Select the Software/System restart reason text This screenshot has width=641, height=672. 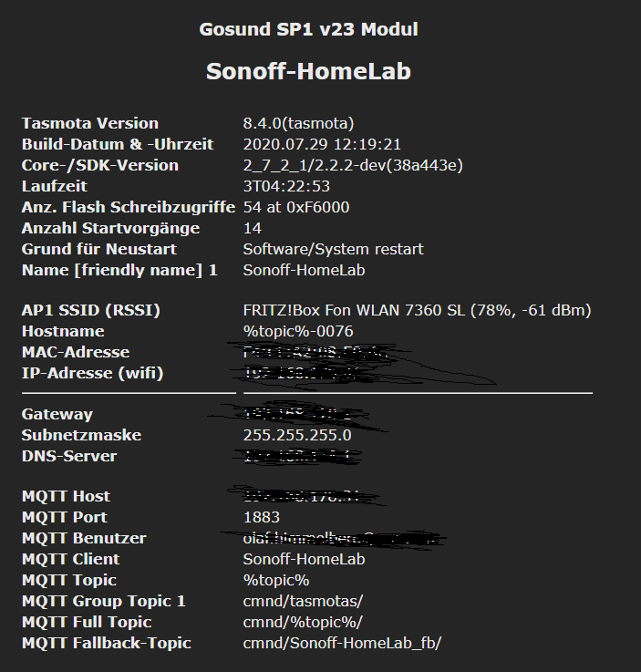[334, 250]
